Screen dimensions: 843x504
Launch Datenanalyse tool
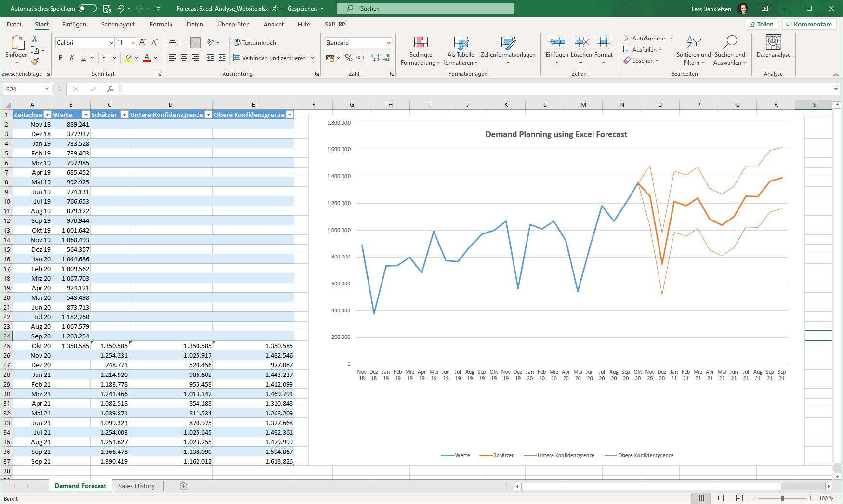[x=773, y=48]
